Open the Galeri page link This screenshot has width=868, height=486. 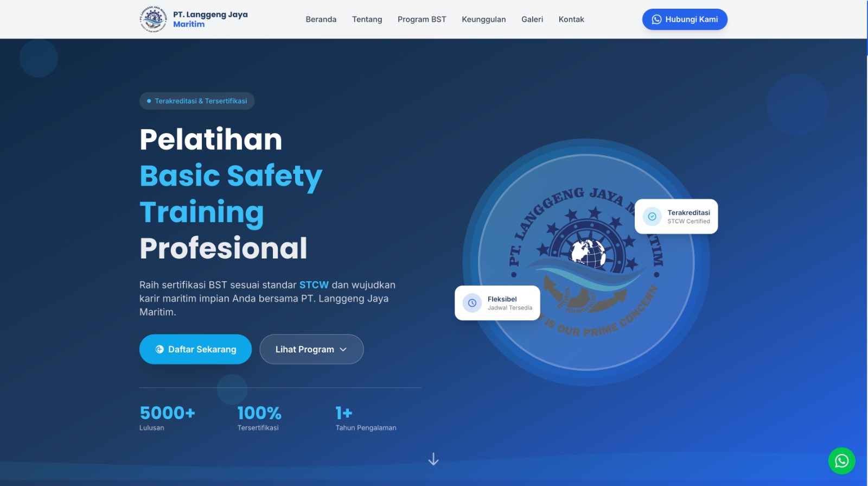tap(532, 20)
